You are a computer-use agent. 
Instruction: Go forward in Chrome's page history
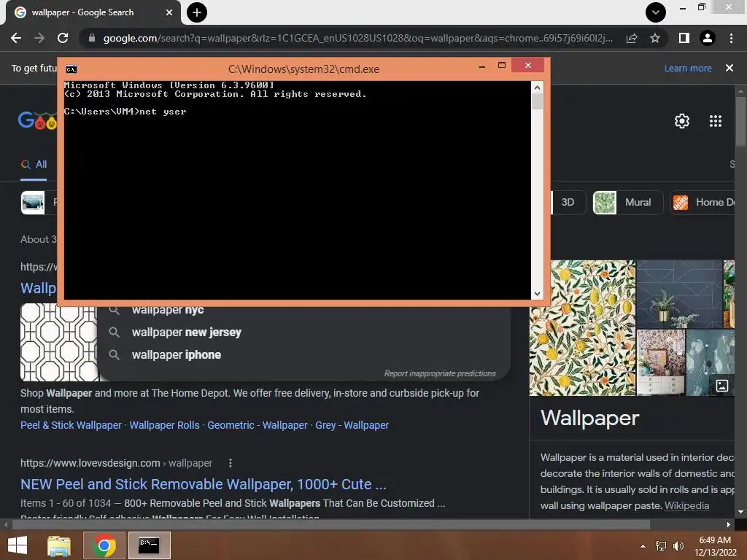click(x=39, y=38)
